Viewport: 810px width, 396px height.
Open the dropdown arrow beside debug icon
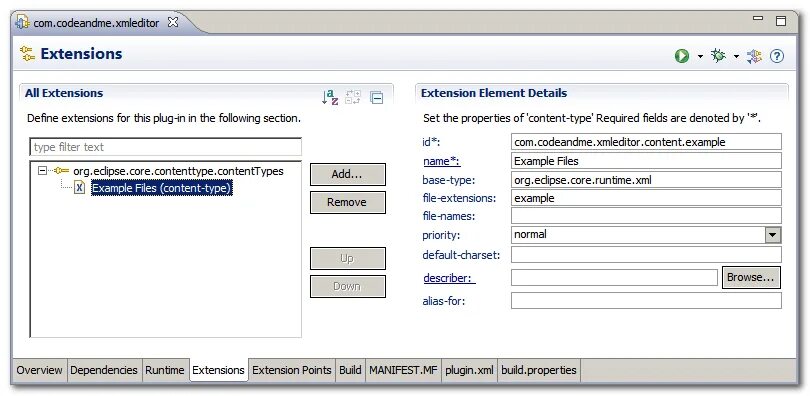click(736, 56)
